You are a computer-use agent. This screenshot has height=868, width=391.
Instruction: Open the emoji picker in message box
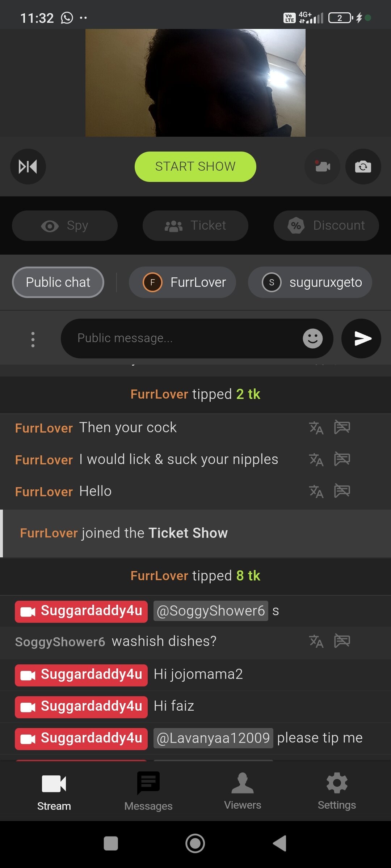[x=312, y=339]
